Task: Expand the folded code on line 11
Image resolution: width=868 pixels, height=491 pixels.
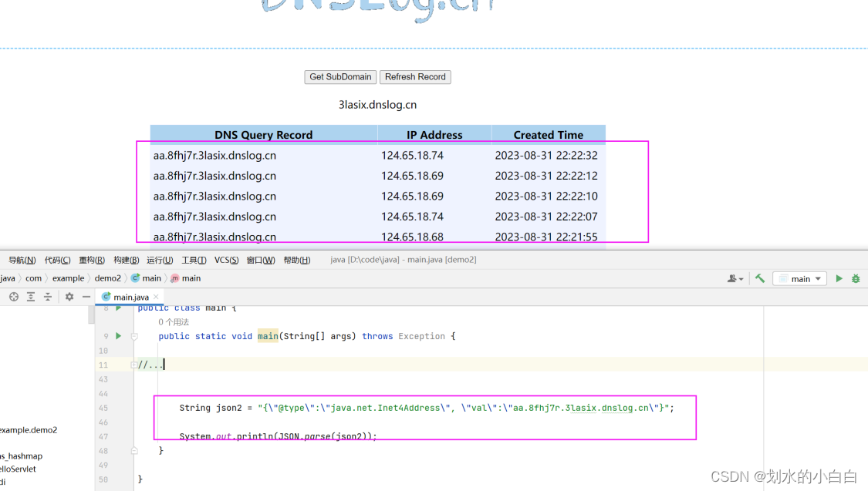Action: (x=134, y=365)
